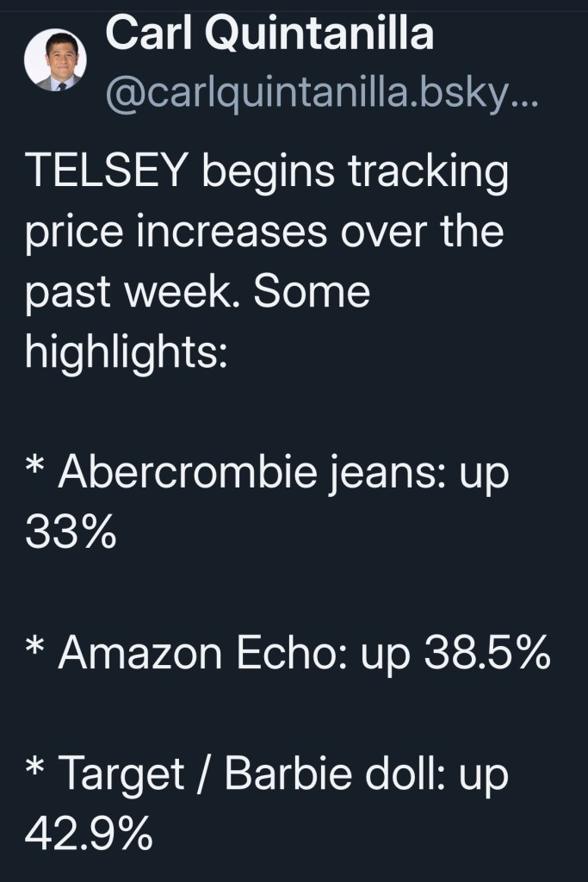The width and height of the screenshot is (588, 882).
Task: Click the word "highlights:"
Action: [126, 351]
